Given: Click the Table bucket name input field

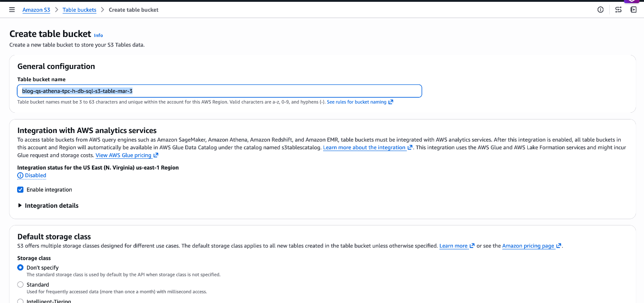Looking at the screenshot, I should point(219,91).
